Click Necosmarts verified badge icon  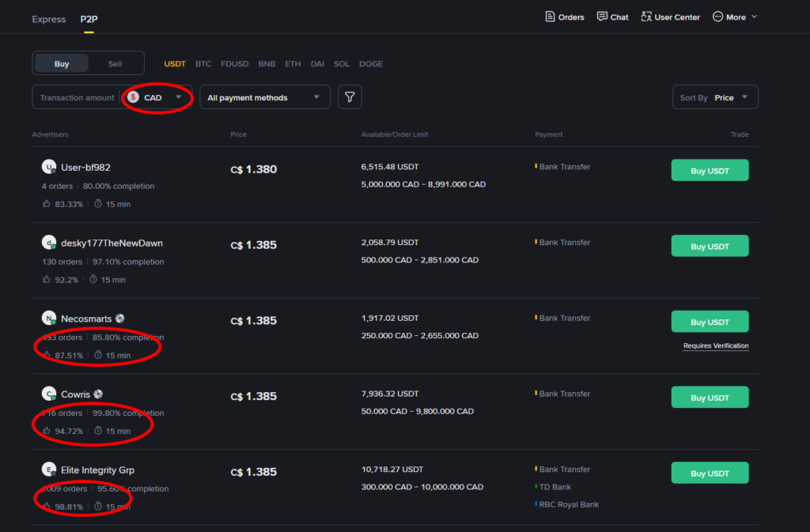tap(119, 319)
